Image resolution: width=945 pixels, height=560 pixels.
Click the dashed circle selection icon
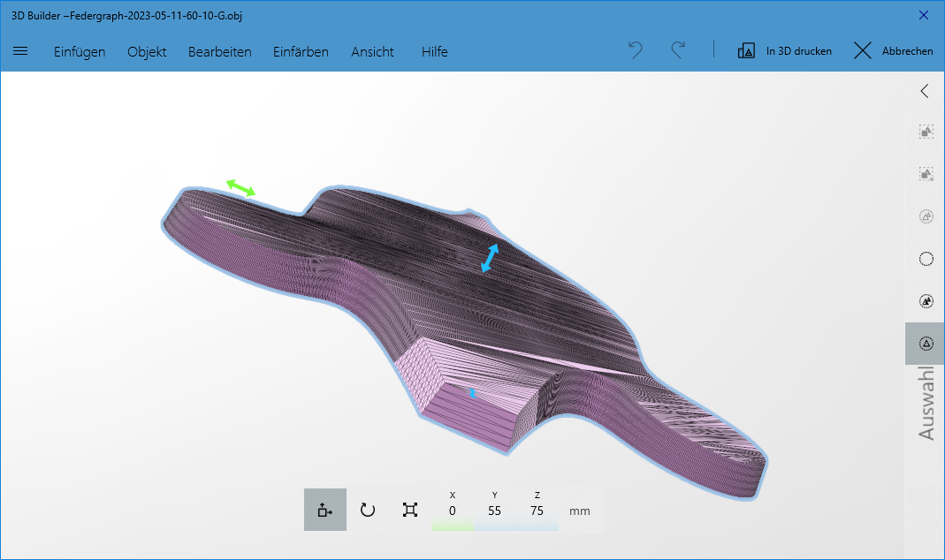tap(926, 259)
